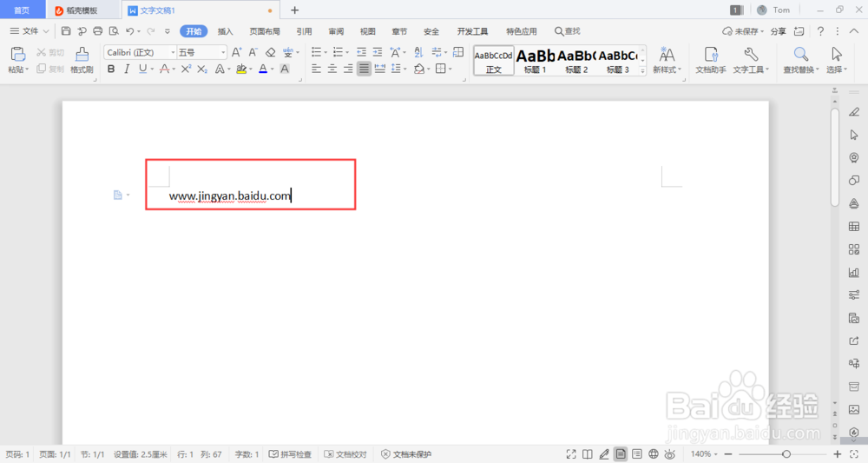
Task: Toggle subscript formatting
Action: pos(202,69)
